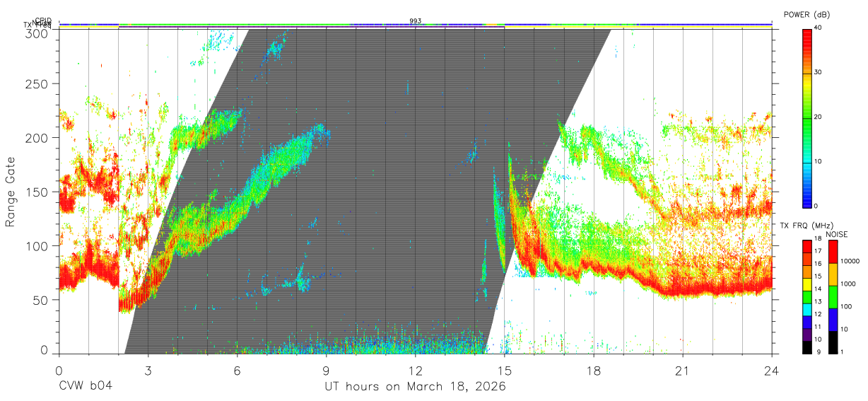Click the '20' tick on the POWER colorbar
Screen dimensions: 868x401
point(818,117)
